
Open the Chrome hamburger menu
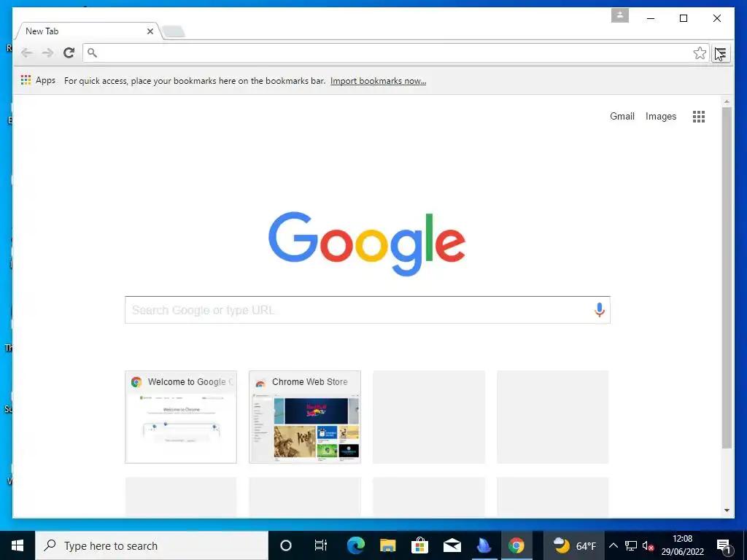point(721,52)
